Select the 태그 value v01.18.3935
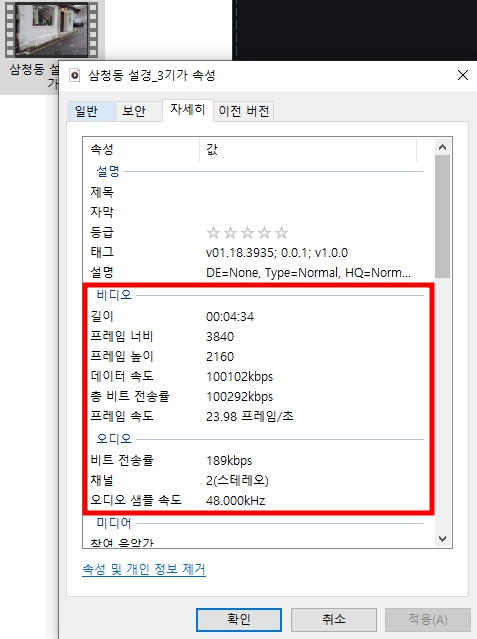Viewport: 477px width, 639px height. pos(277,253)
